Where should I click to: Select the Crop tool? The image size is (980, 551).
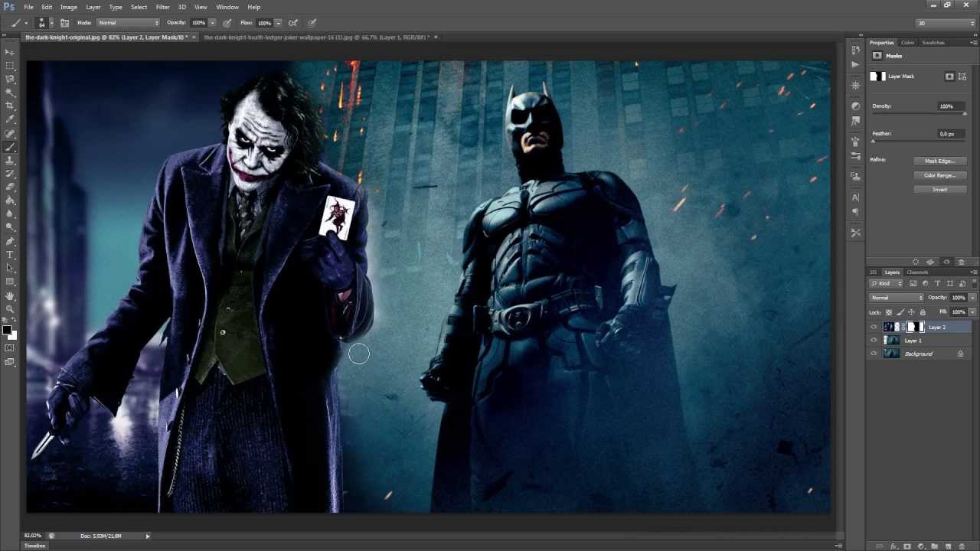click(10, 106)
